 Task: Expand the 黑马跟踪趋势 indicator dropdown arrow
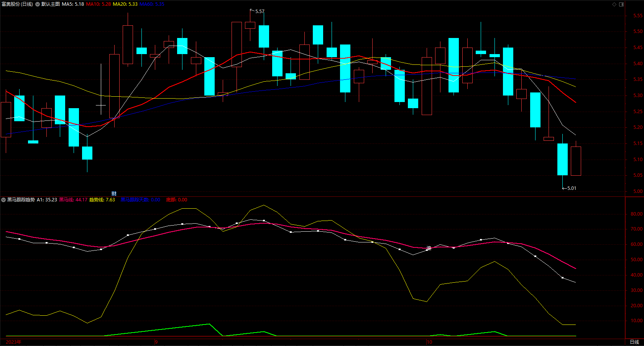(x=3, y=200)
